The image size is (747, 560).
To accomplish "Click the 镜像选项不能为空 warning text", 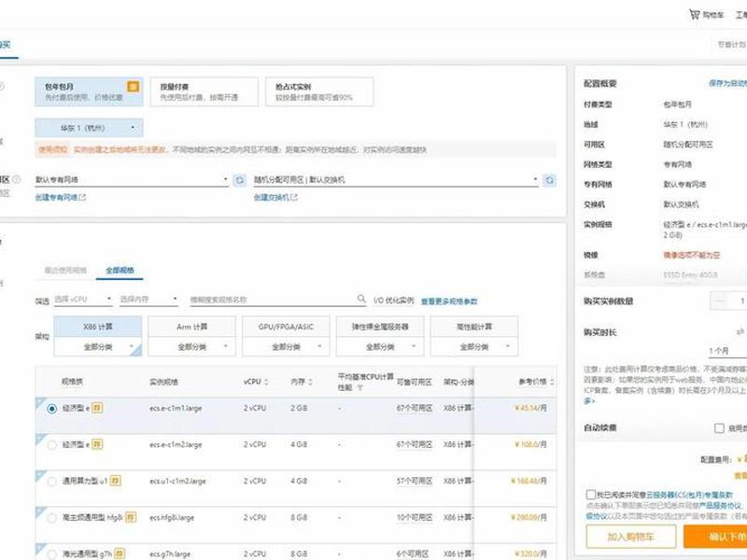I will tap(692, 255).
